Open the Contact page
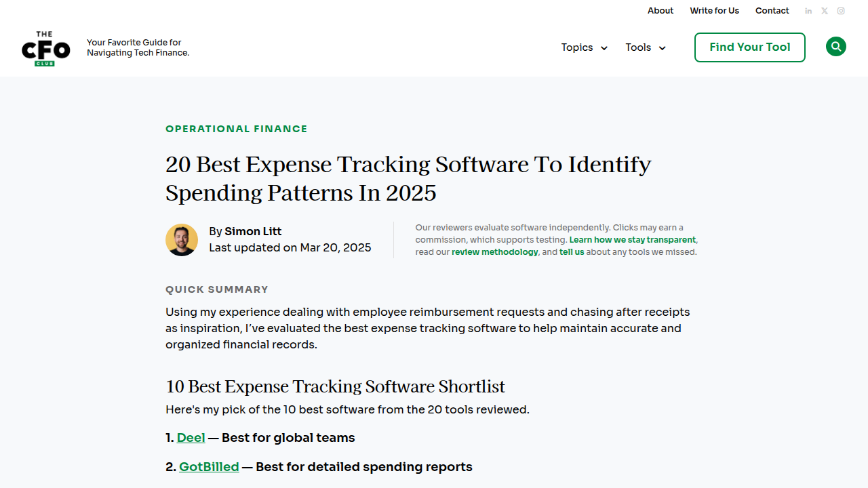Viewport: 868px width, 488px height. 772,11
